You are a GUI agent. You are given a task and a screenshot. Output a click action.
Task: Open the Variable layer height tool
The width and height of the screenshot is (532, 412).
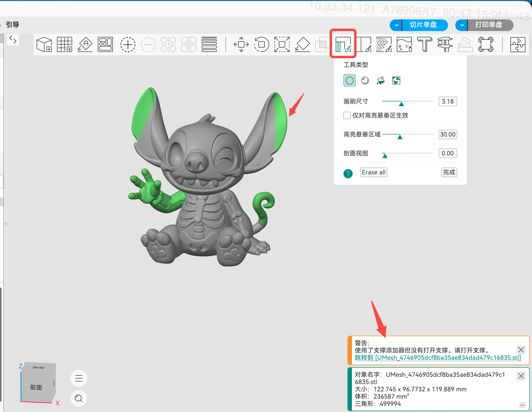click(x=209, y=44)
